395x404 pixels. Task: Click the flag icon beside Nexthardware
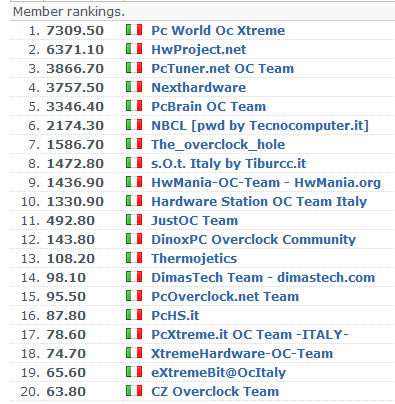(x=134, y=87)
